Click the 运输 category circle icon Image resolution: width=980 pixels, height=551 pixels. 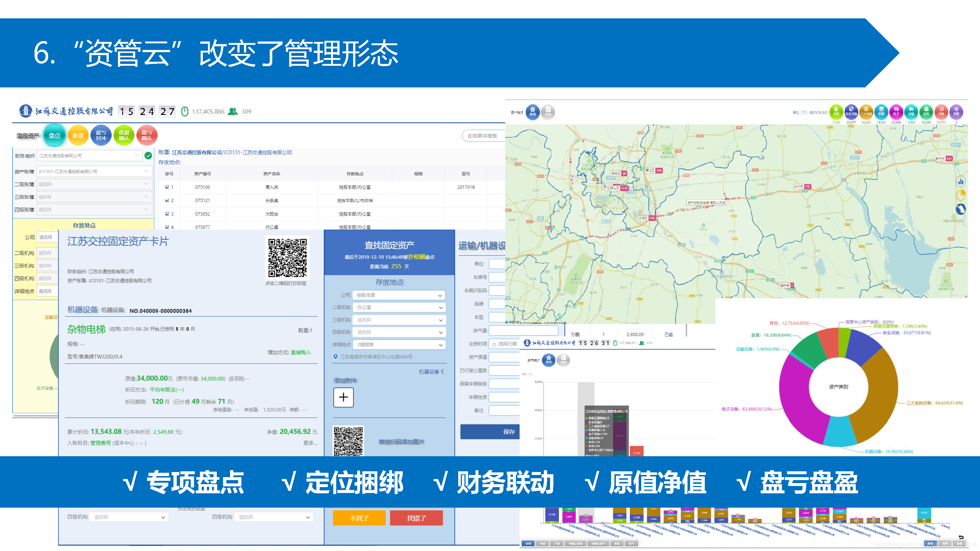click(911, 112)
